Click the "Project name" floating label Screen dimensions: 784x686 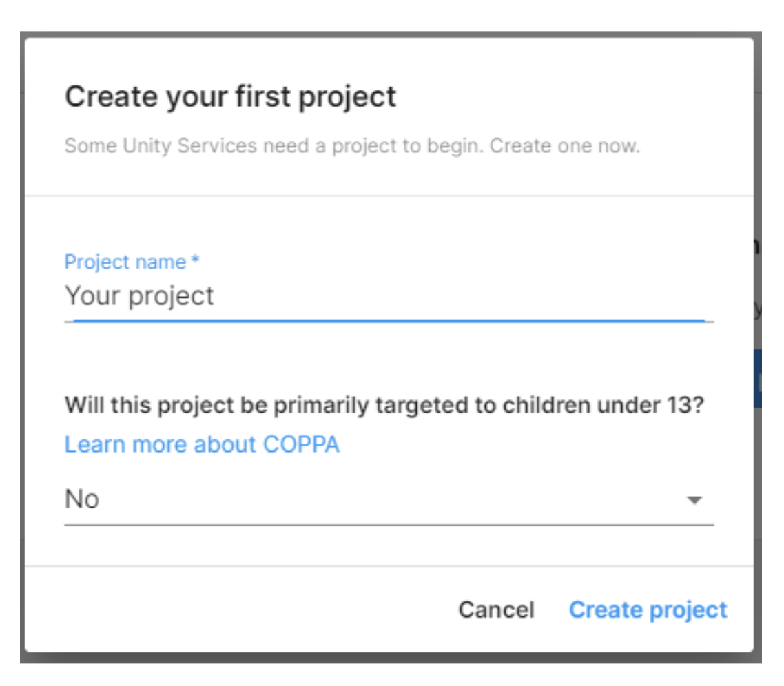pyautogui.click(x=125, y=262)
